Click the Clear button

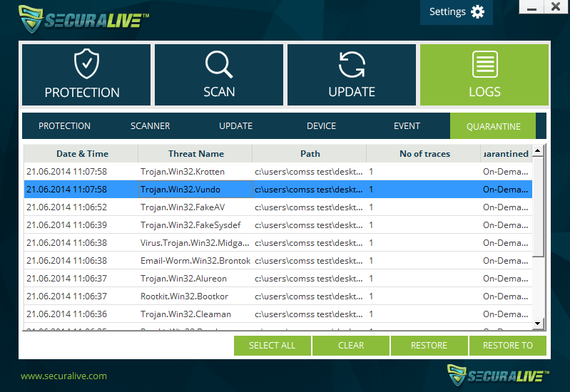pyautogui.click(x=351, y=346)
